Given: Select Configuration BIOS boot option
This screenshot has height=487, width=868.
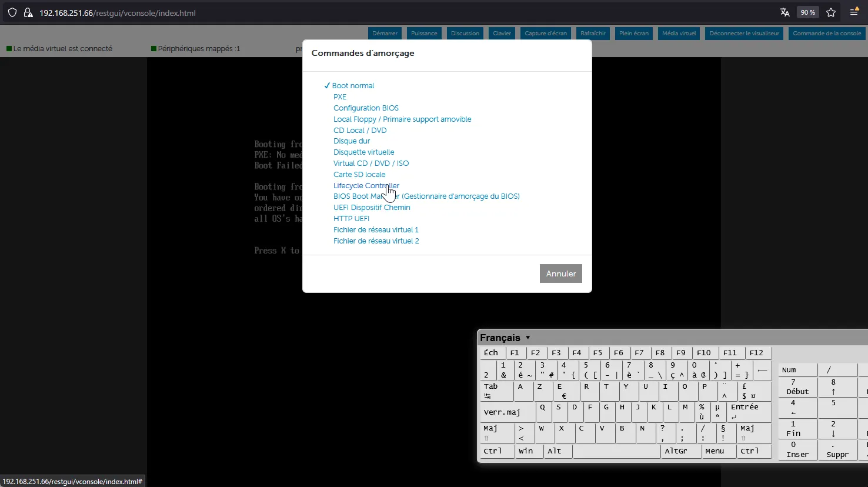Looking at the screenshot, I should 366,108.
